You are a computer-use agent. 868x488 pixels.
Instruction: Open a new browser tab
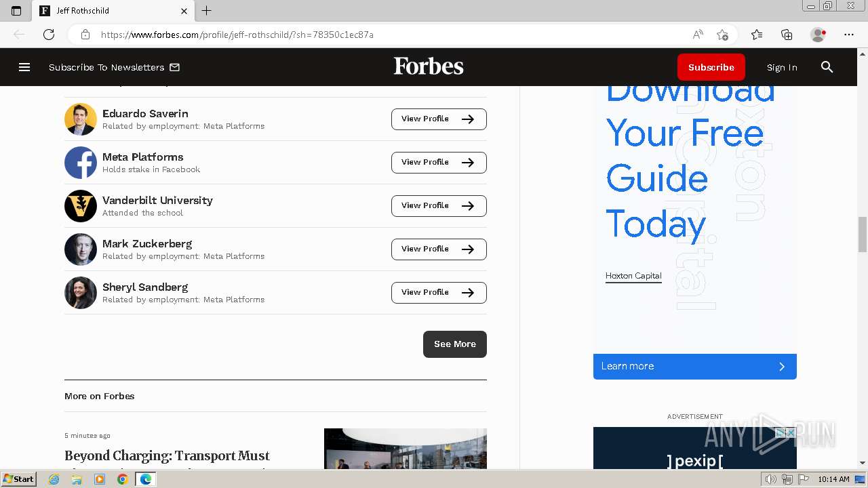tap(207, 11)
